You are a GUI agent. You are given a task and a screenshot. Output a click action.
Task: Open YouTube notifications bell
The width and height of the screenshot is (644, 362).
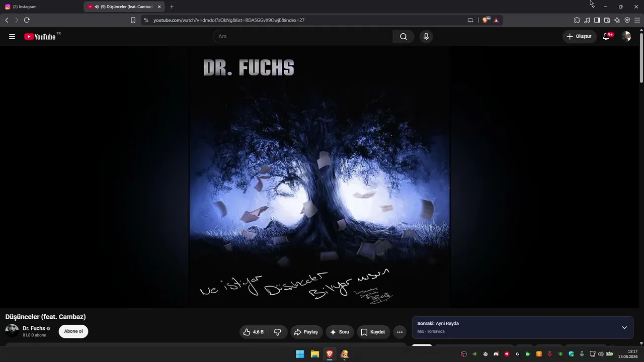606,37
